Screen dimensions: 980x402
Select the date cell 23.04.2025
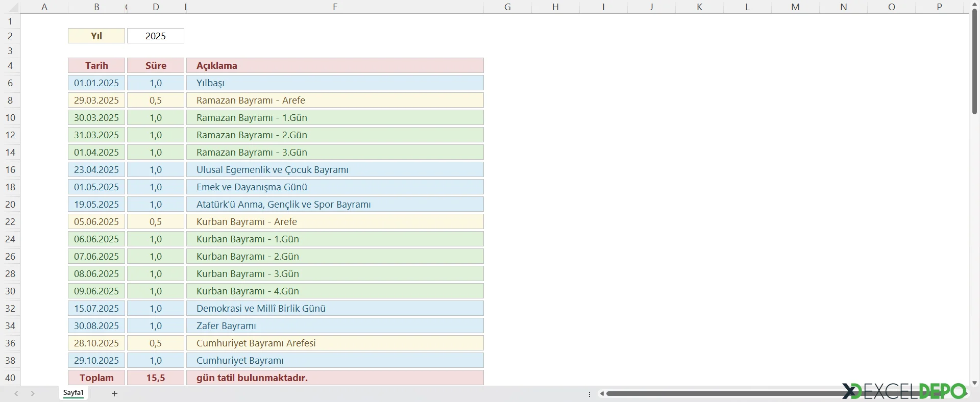click(96, 169)
